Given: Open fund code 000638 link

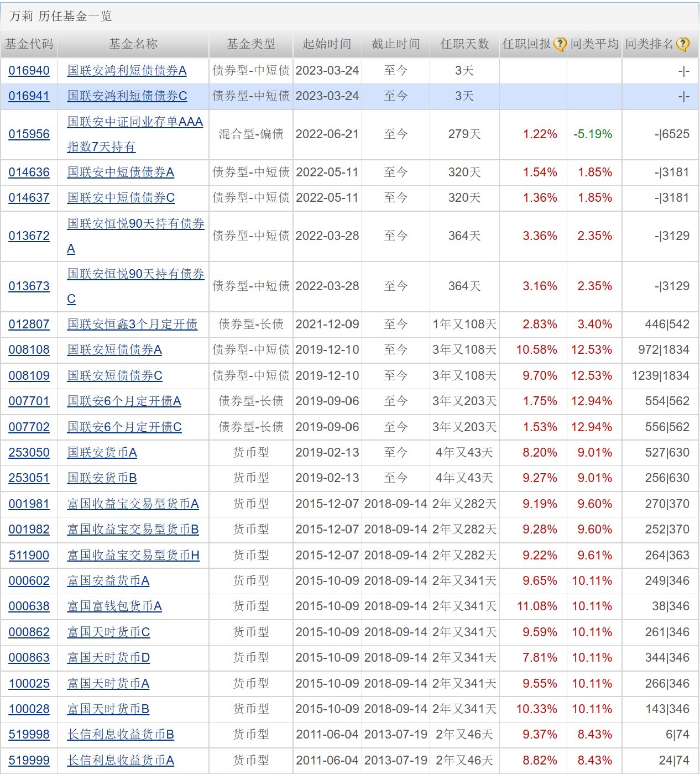Looking at the screenshot, I should 29,606.
